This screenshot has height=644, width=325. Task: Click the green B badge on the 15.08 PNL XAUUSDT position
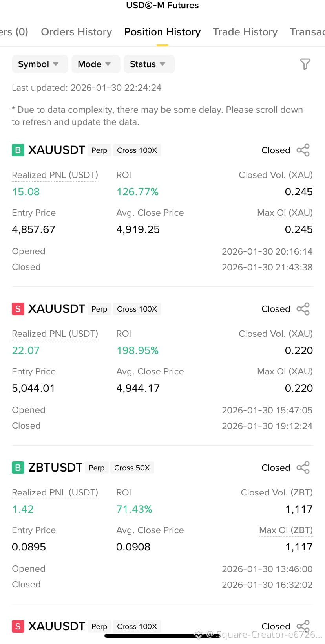[x=18, y=150]
